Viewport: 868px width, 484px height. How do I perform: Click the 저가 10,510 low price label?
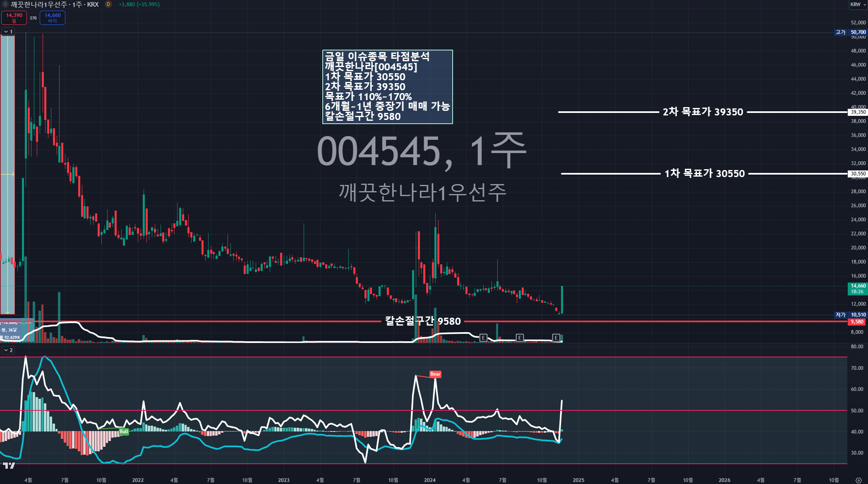(x=851, y=315)
